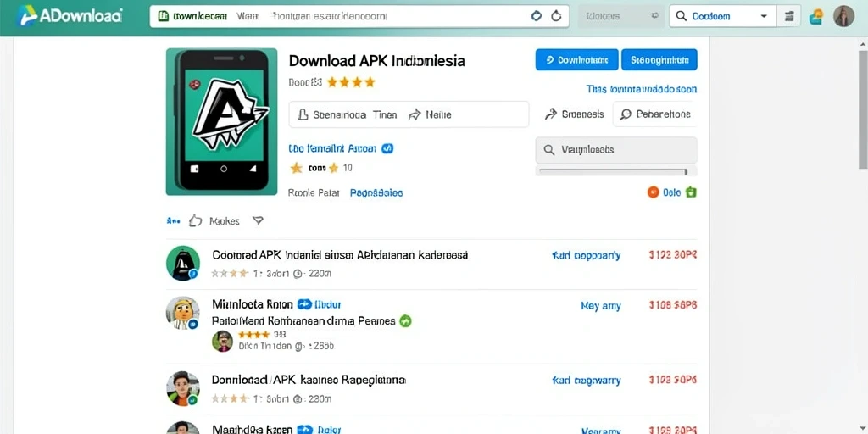
Task: Click the phone app thumbnail image
Action: tap(221, 122)
